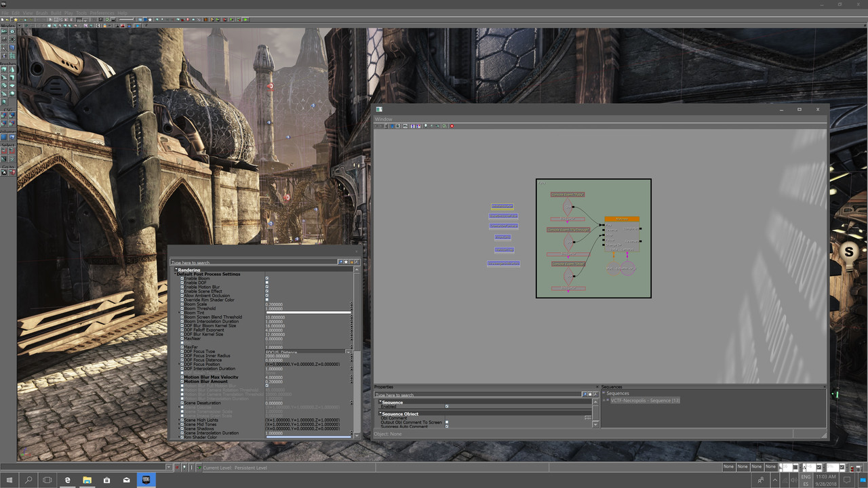Expand the DOF Focus Position property

(180, 364)
